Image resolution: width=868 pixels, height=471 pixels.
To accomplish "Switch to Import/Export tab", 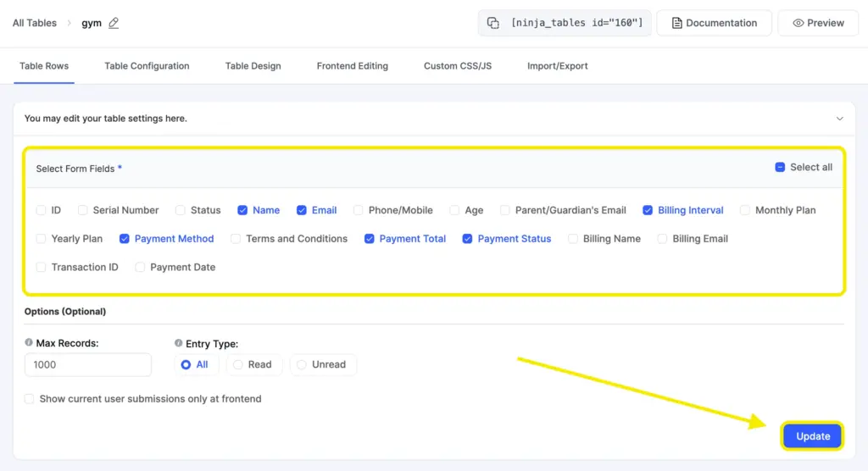I will pyautogui.click(x=558, y=66).
